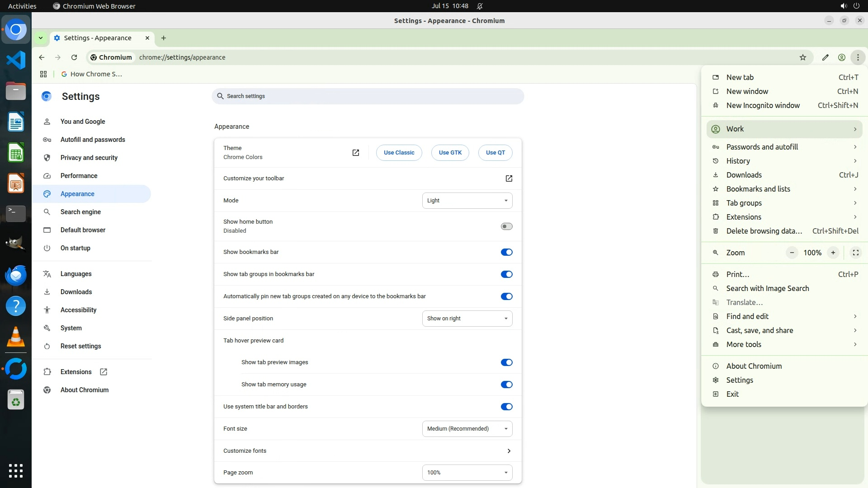Open the profile avatar icon in the toolbar
This screenshot has height=488, width=868.
point(842,57)
